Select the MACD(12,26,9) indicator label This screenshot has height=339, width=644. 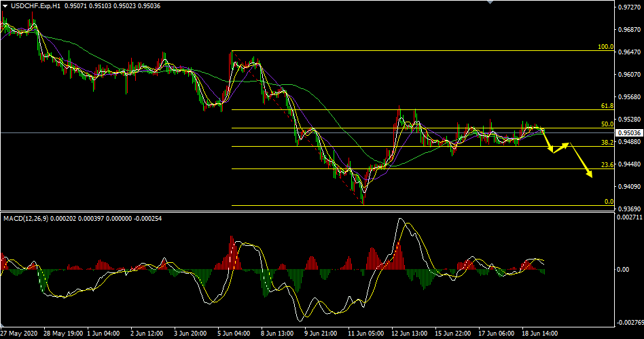[26, 219]
